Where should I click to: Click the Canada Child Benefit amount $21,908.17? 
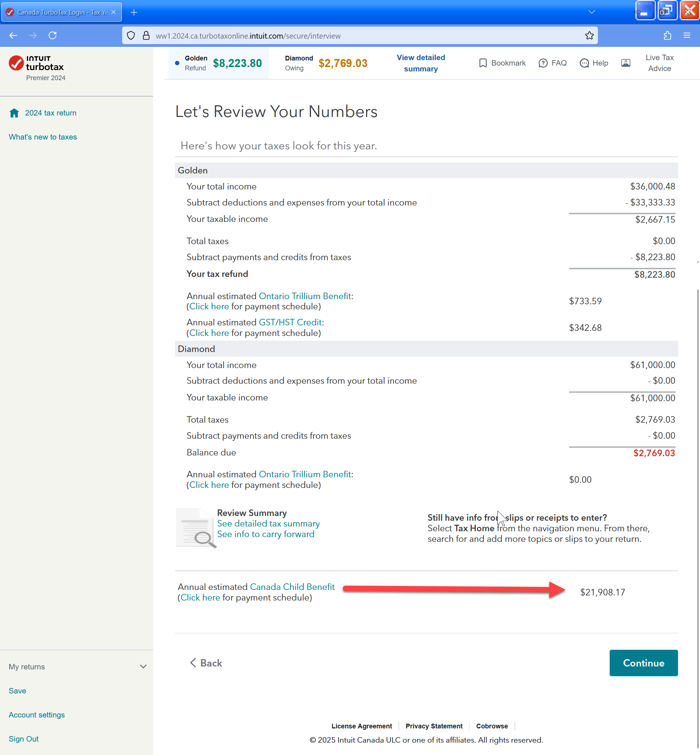(603, 592)
